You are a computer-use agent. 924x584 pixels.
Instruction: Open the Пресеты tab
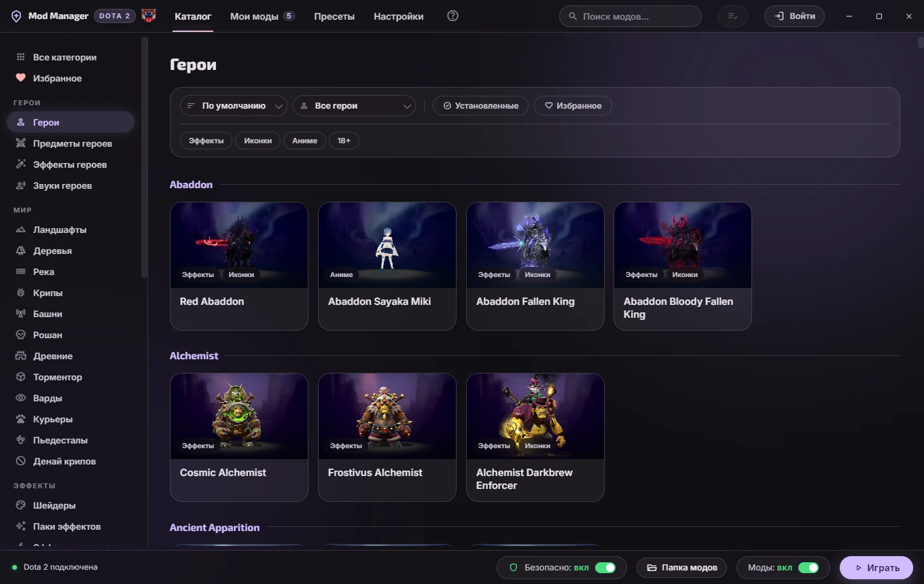pyautogui.click(x=334, y=16)
